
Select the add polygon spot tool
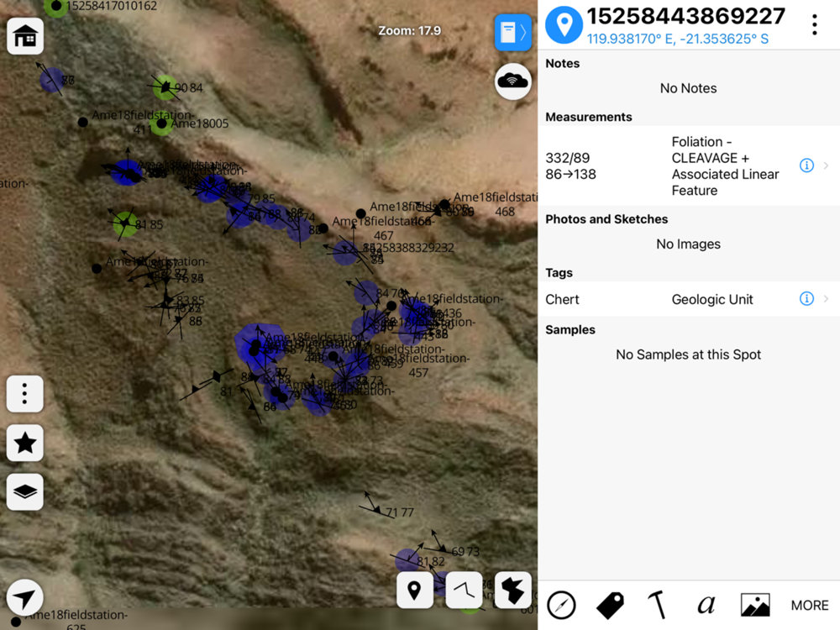[512, 590]
